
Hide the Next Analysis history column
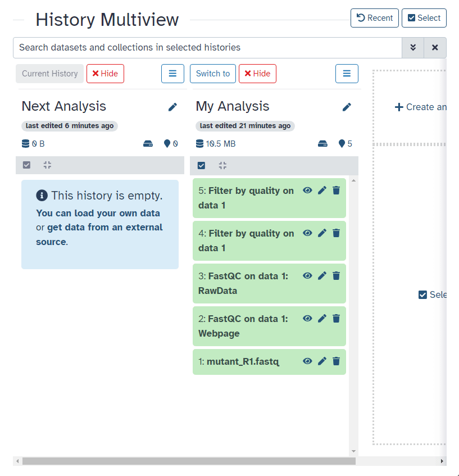click(x=105, y=74)
